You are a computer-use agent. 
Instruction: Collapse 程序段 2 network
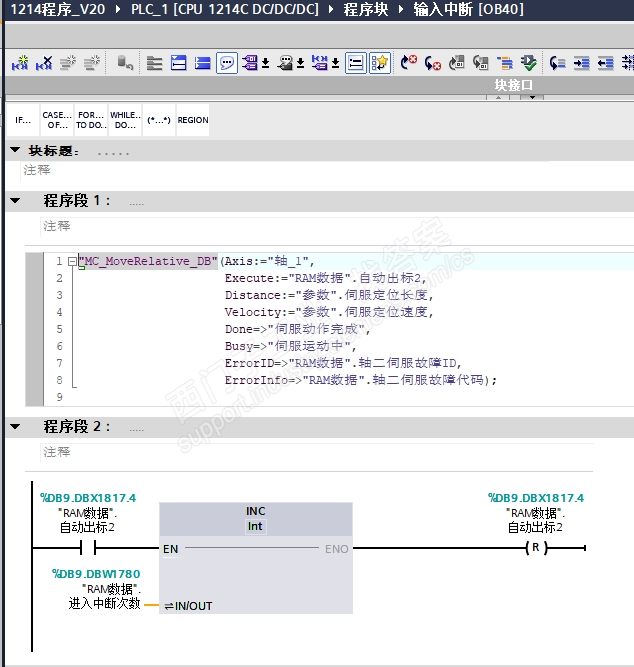coord(15,426)
